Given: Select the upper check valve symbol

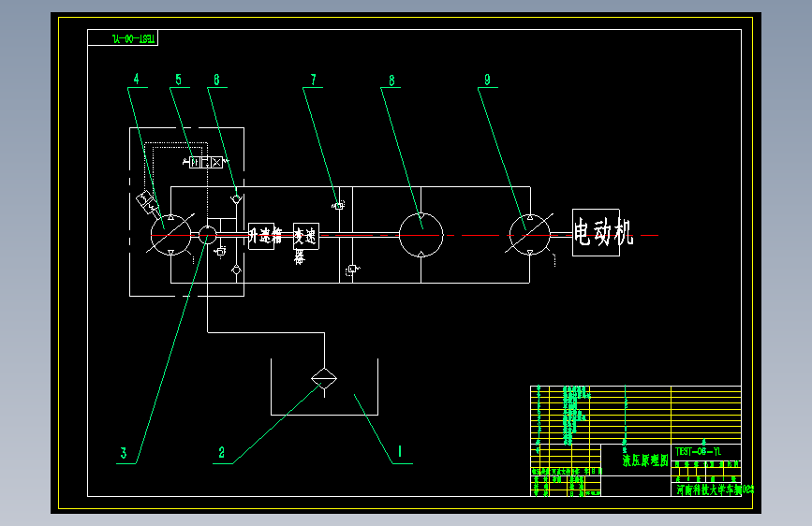Looking at the screenshot, I should [236, 198].
